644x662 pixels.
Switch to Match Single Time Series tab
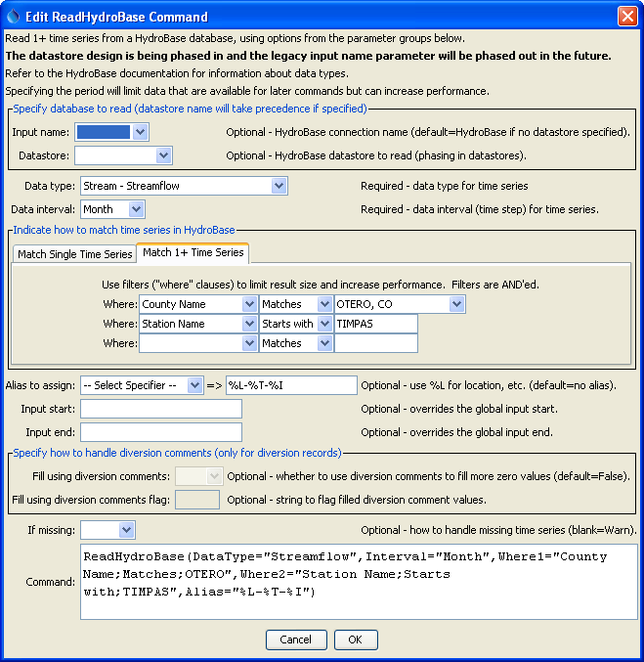tap(75, 254)
